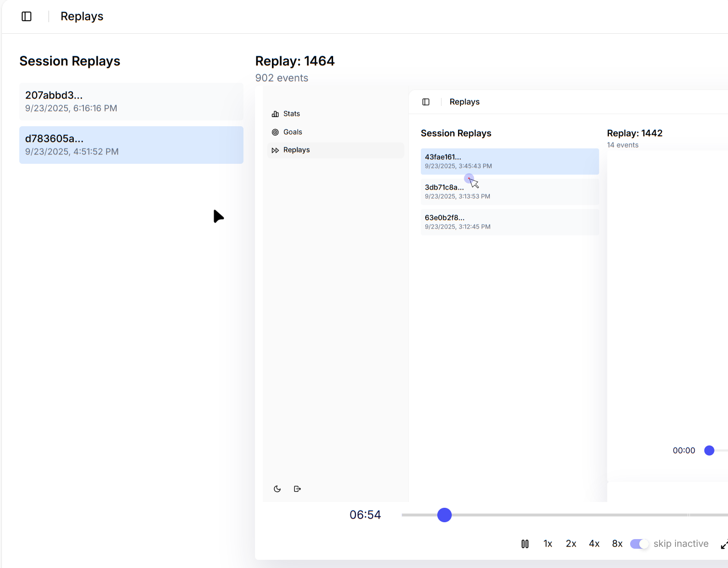Change playback speed to 4x
728x568 pixels.
[x=594, y=544]
